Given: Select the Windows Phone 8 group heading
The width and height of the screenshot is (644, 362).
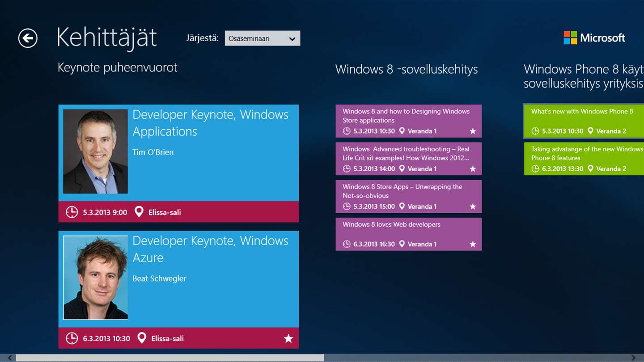Looking at the screenshot, I should [584, 76].
